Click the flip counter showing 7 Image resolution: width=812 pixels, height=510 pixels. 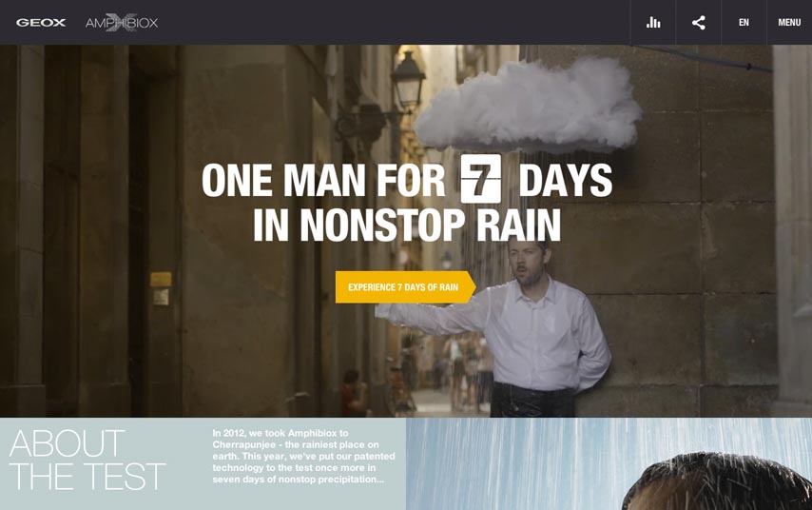pyautogui.click(x=481, y=179)
